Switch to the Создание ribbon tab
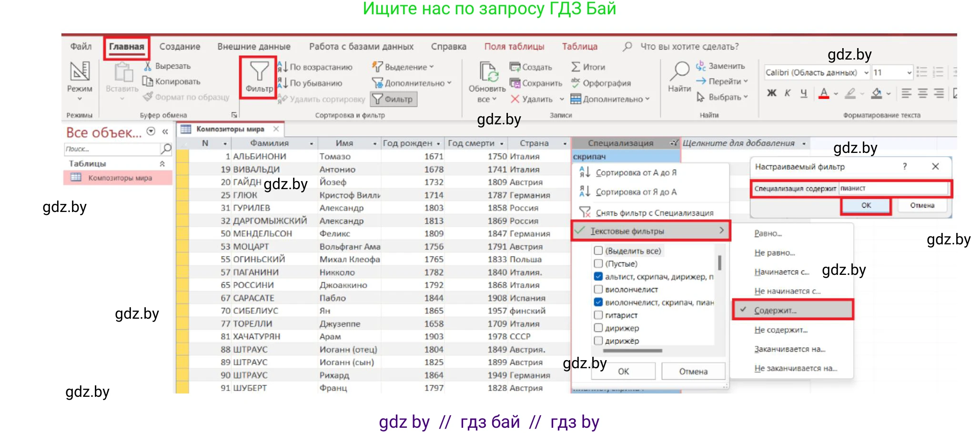 tap(180, 46)
